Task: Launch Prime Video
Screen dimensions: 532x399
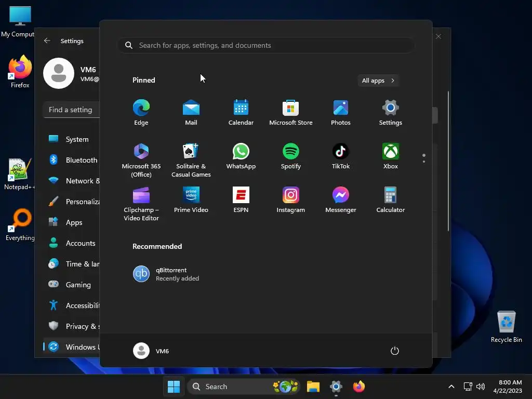Action: click(x=191, y=200)
